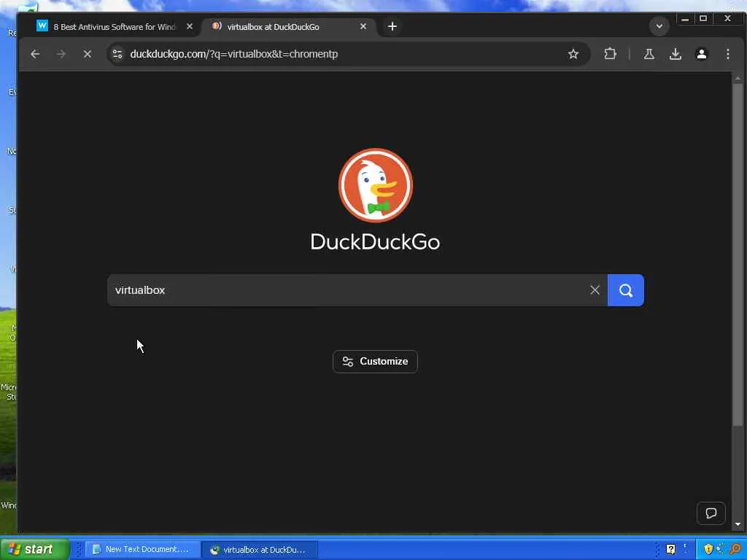The width and height of the screenshot is (747, 560).
Task: Click the vertical scrollbar thumb
Action: click(738, 254)
